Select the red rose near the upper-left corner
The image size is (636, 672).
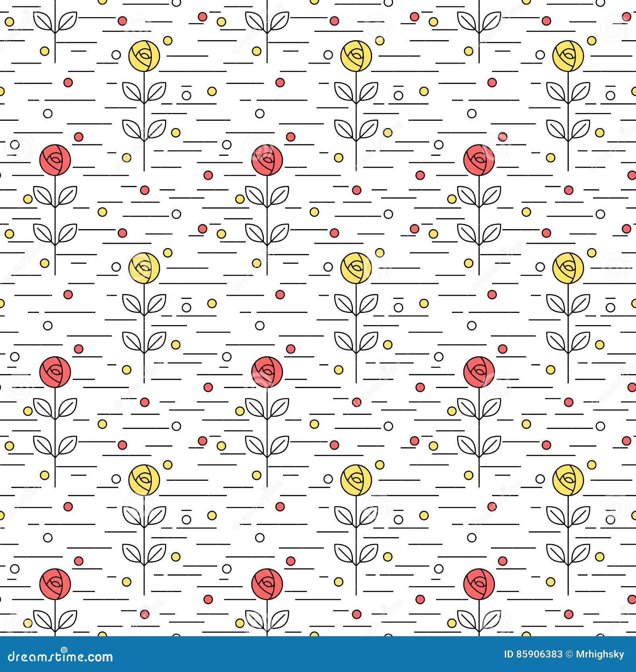pyautogui.click(x=56, y=160)
